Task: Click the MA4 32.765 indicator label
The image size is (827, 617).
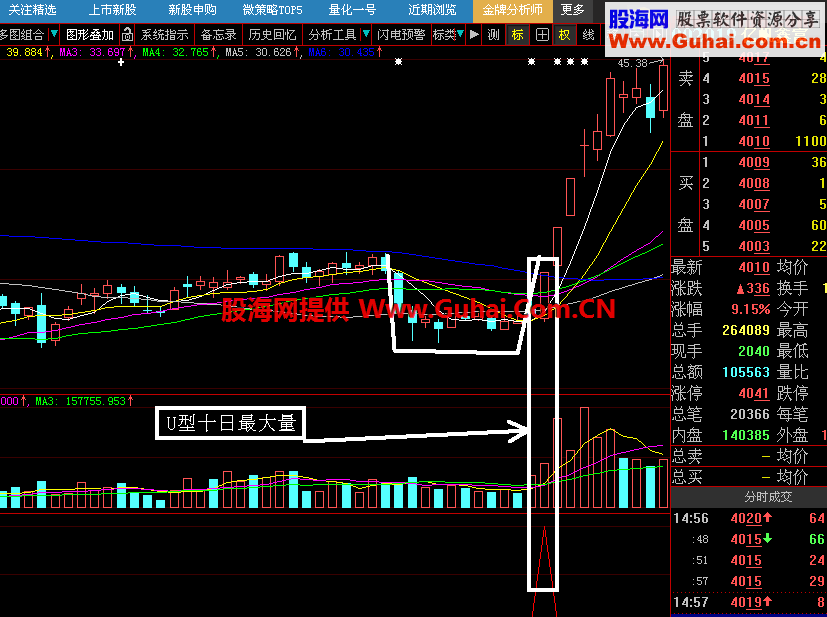Action: pyautogui.click(x=179, y=52)
